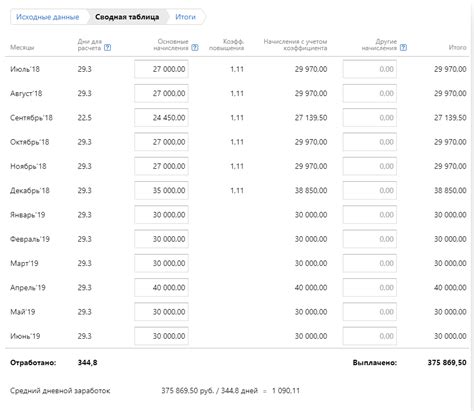Click Май'19 другие начисления field

coord(370,312)
